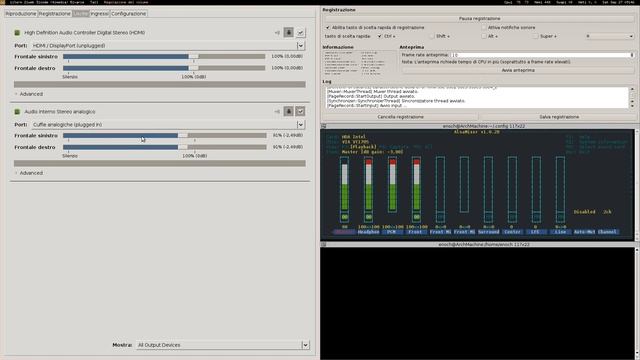Toggle channel lock for HDMI Digital Stereo
The height and width of the screenshot is (360, 640).
tap(289, 32)
